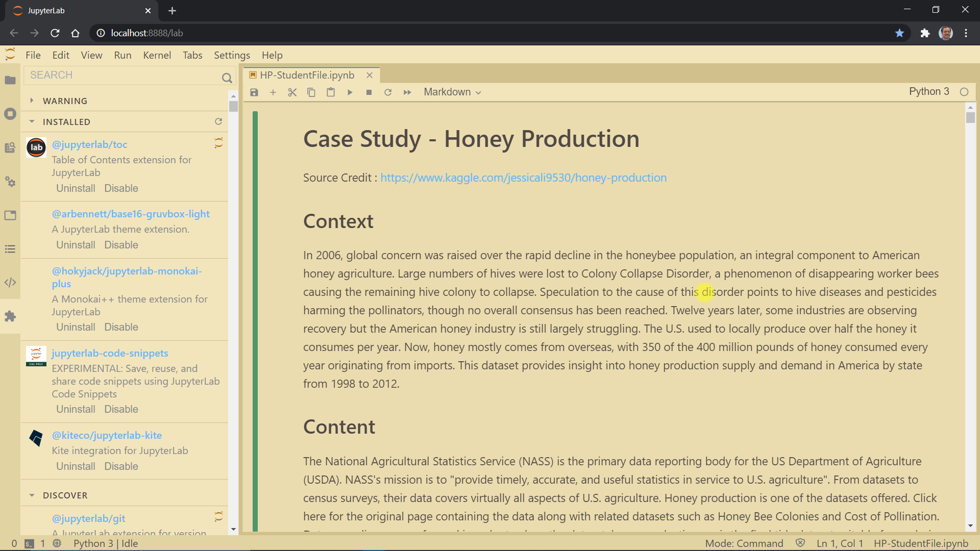Collapse the INSTALLED section
The height and width of the screenshot is (551, 980).
click(32, 121)
